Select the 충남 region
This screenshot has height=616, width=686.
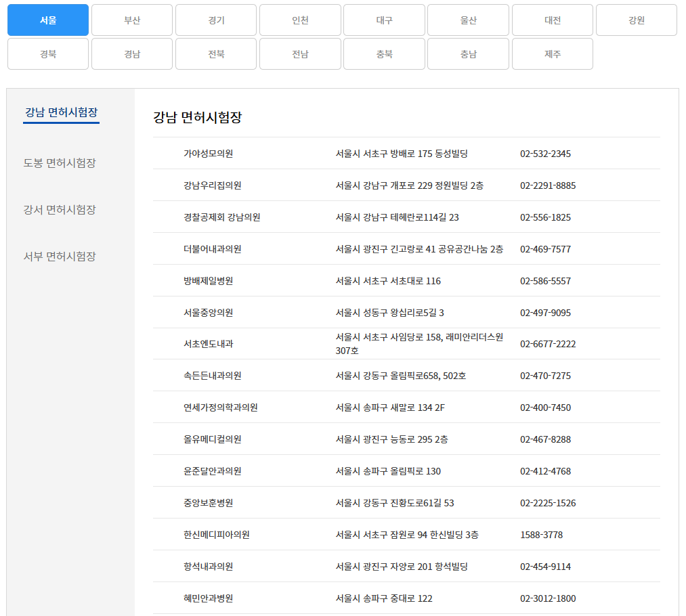(468, 53)
